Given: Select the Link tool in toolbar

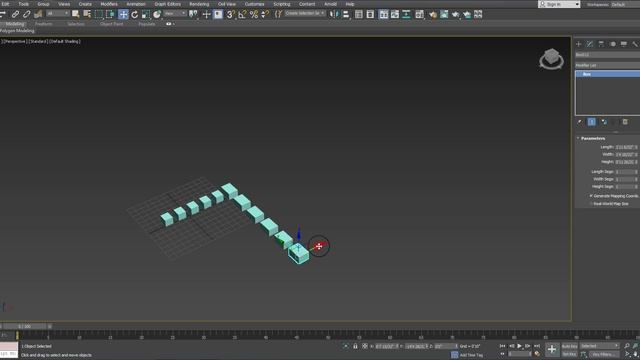Looking at the screenshot, I should [15, 14].
